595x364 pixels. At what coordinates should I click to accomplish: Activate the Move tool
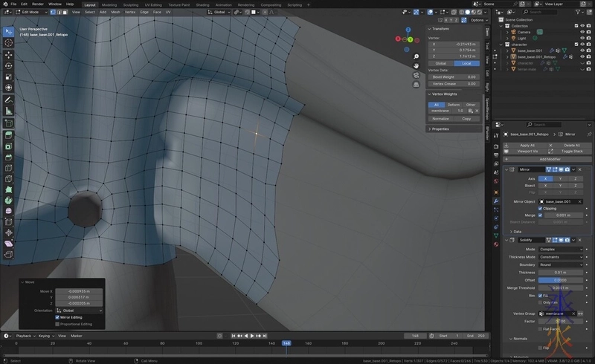(8, 54)
